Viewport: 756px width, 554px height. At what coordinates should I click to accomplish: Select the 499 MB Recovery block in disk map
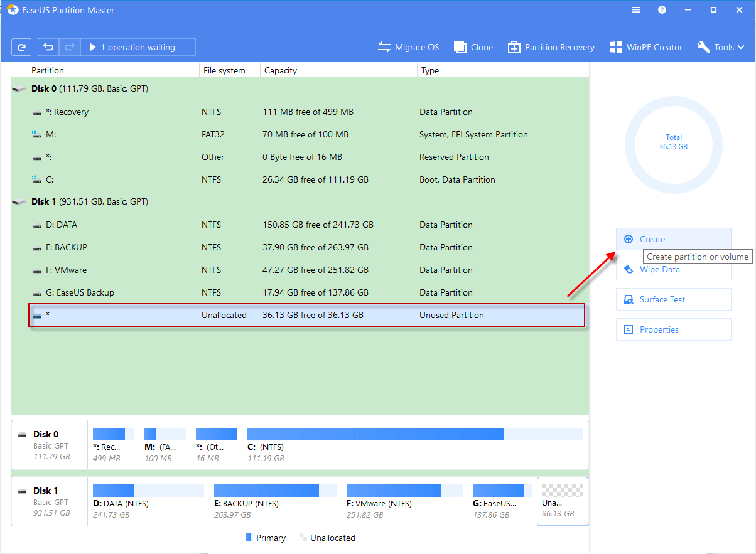click(x=114, y=445)
